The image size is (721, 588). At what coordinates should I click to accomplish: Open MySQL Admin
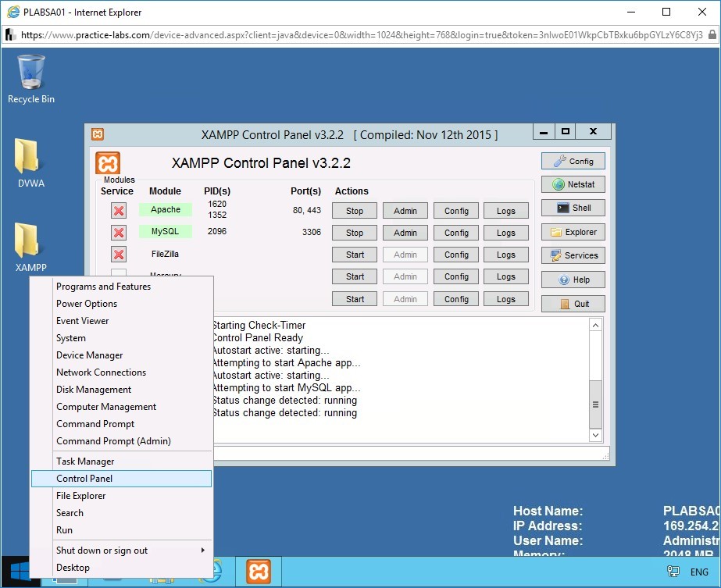tap(405, 233)
